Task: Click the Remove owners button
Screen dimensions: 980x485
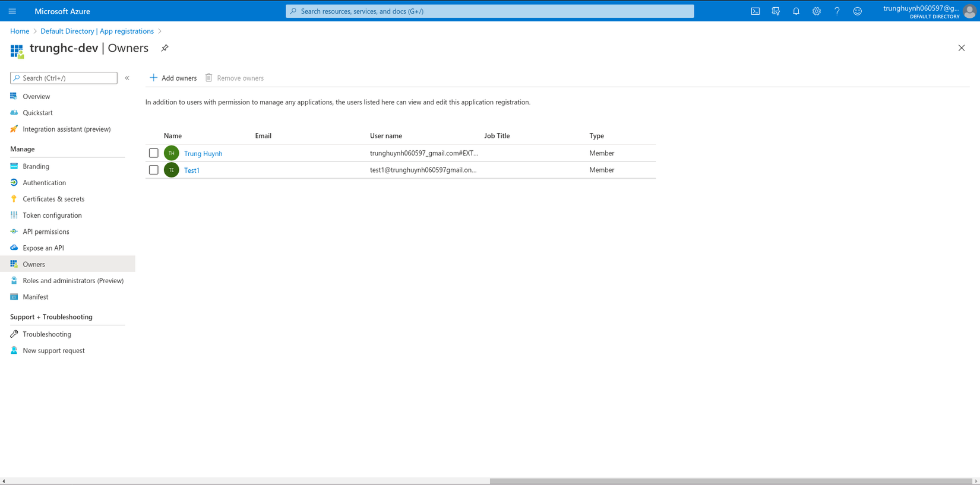Action: click(x=235, y=78)
